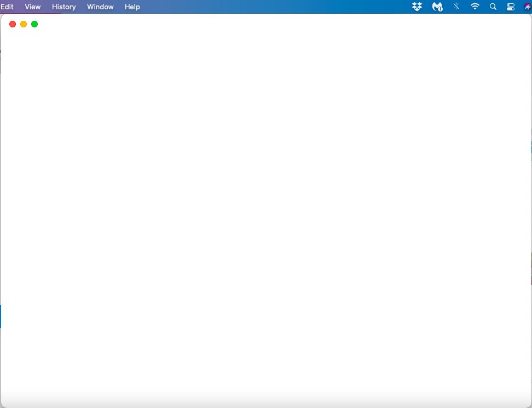Open Malwarebytes menu bar icon
The height and width of the screenshot is (408, 532).
pyautogui.click(x=437, y=7)
